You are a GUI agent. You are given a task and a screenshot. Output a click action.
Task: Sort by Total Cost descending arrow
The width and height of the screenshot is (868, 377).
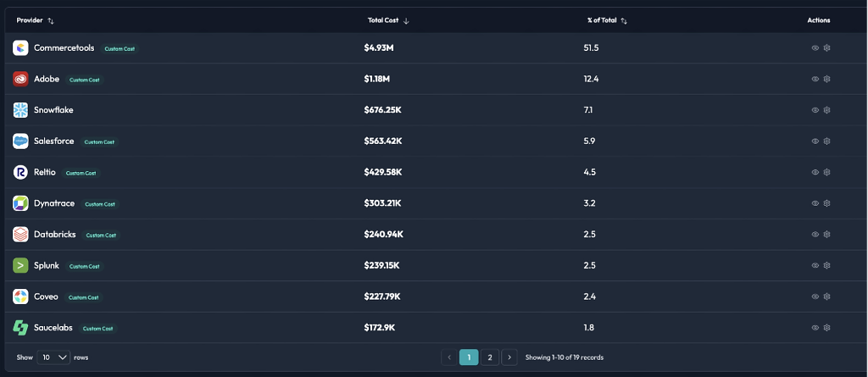406,20
